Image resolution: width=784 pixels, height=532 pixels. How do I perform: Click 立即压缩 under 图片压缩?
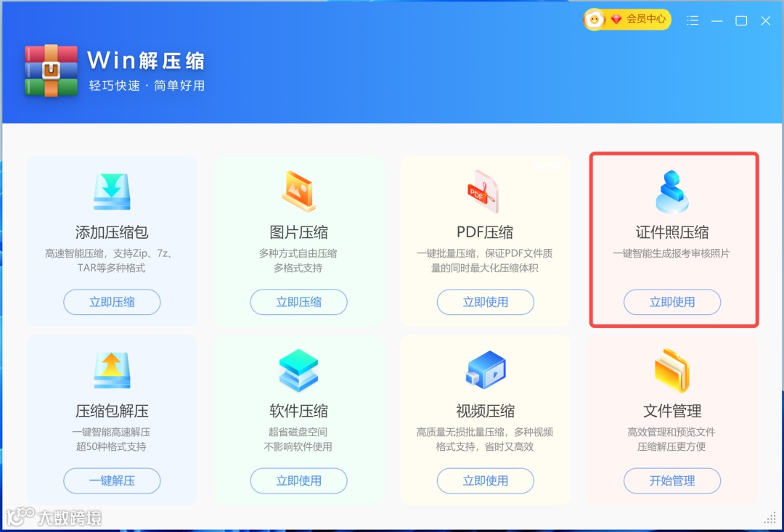click(x=298, y=302)
